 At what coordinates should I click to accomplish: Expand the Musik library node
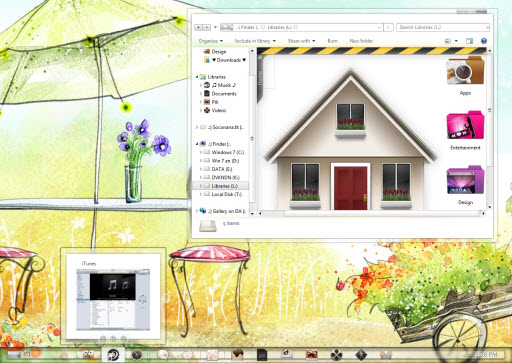200,85
